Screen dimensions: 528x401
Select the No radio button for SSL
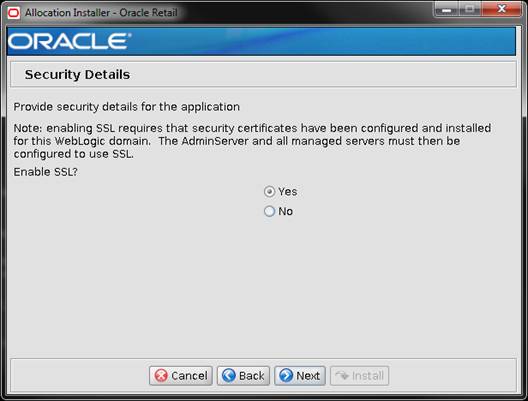tap(269, 211)
